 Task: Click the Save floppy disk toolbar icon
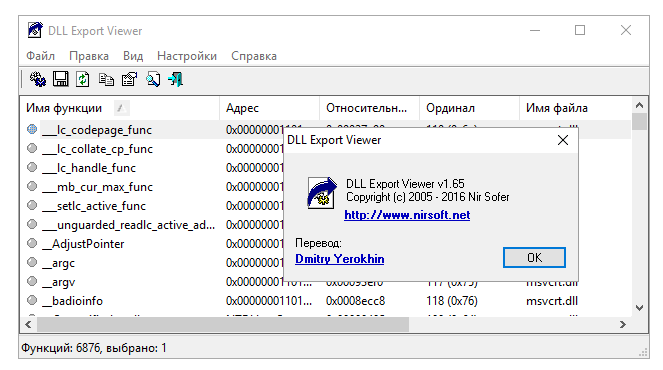pos(60,79)
